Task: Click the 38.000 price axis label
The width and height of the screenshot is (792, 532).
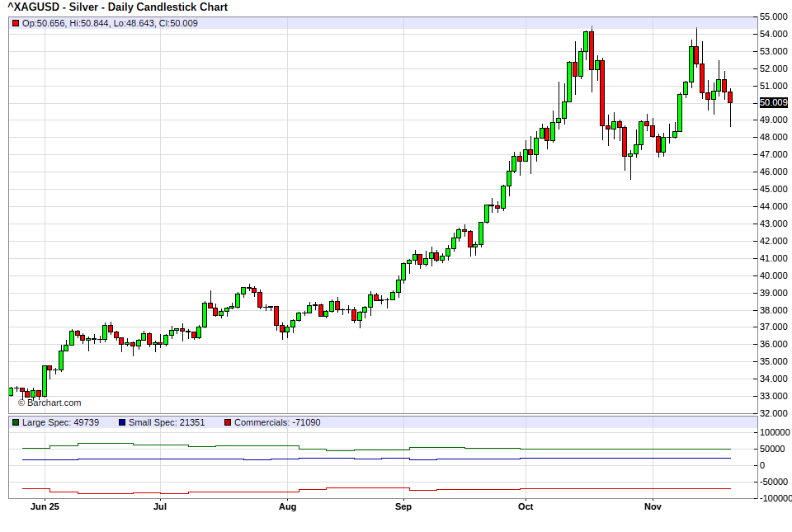Action: 773,310
